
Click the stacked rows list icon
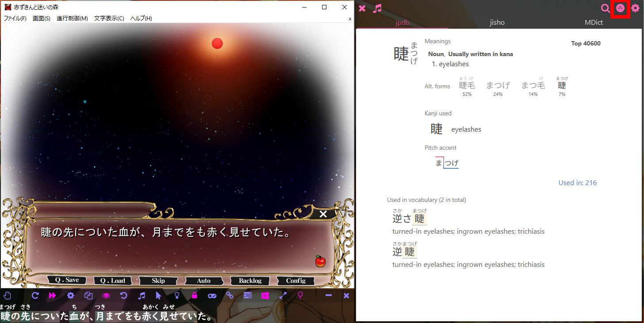click(247, 296)
